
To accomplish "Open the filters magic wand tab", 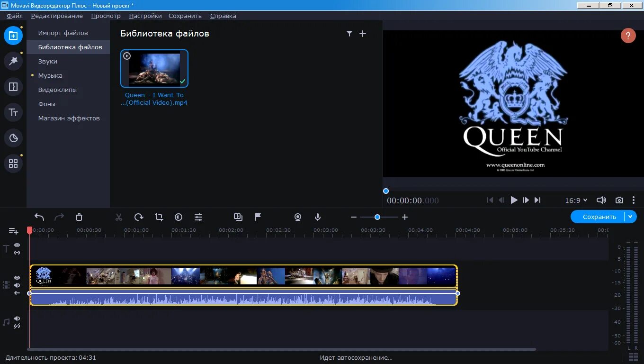I will pos(13,61).
